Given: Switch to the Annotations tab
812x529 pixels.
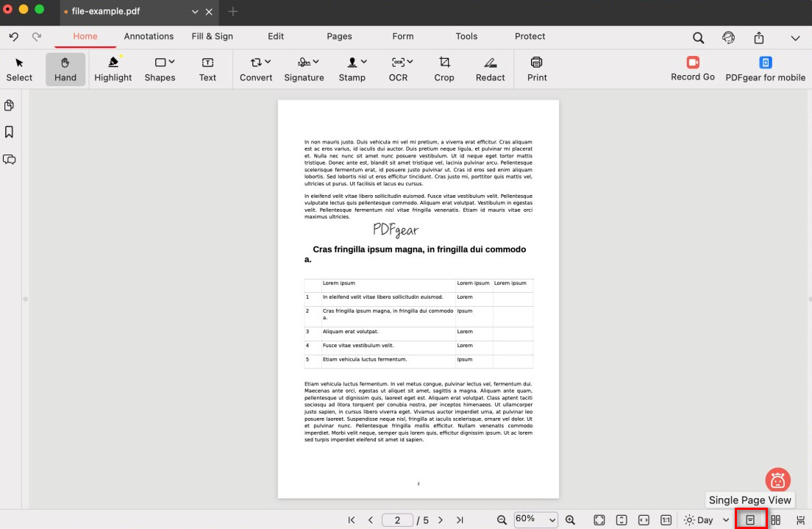Looking at the screenshot, I should point(149,36).
